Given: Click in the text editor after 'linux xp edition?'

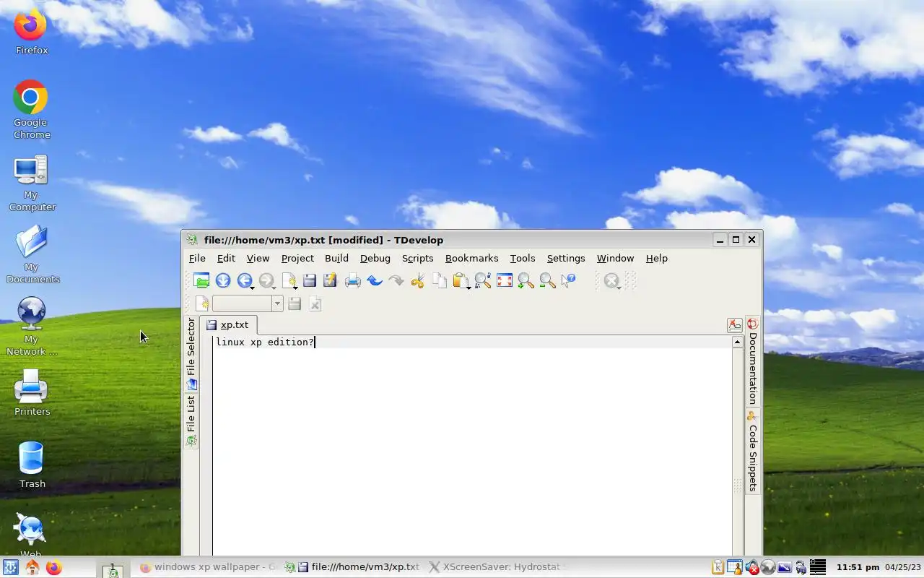Looking at the screenshot, I should (x=315, y=342).
